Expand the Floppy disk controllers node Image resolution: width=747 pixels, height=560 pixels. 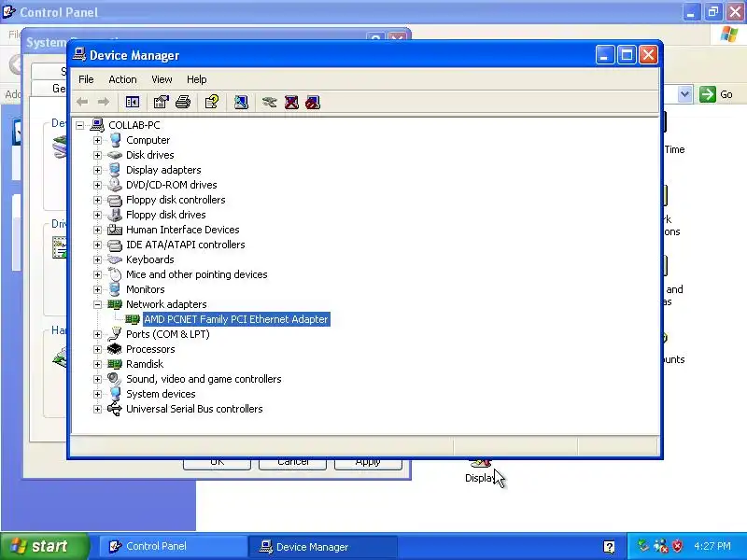[x=98, y=200]
